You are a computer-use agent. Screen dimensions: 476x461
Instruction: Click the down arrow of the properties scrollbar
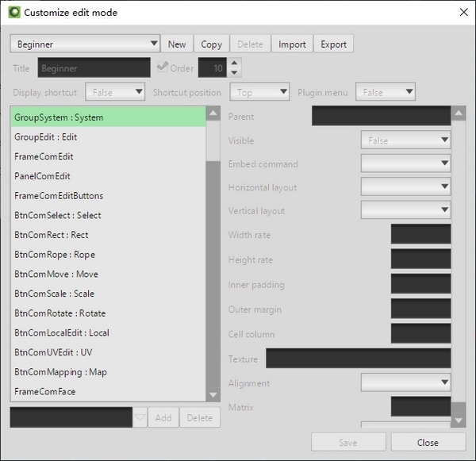[459, 421]
